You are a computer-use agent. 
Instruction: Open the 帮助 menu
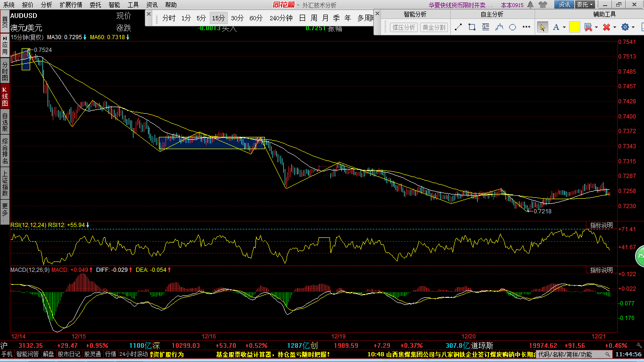click(171, 5)
